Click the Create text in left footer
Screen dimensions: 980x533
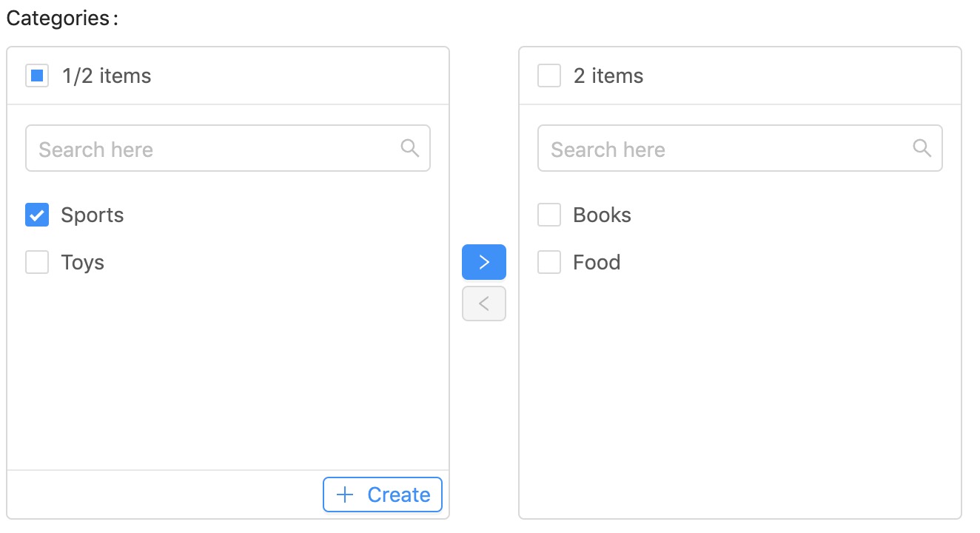(399, 495)
